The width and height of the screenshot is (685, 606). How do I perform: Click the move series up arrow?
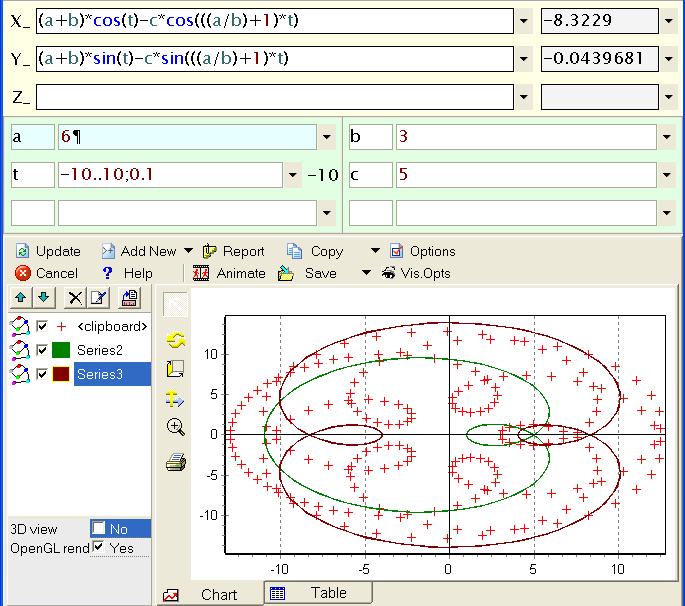pyautogui.click(x=19, y=297)
